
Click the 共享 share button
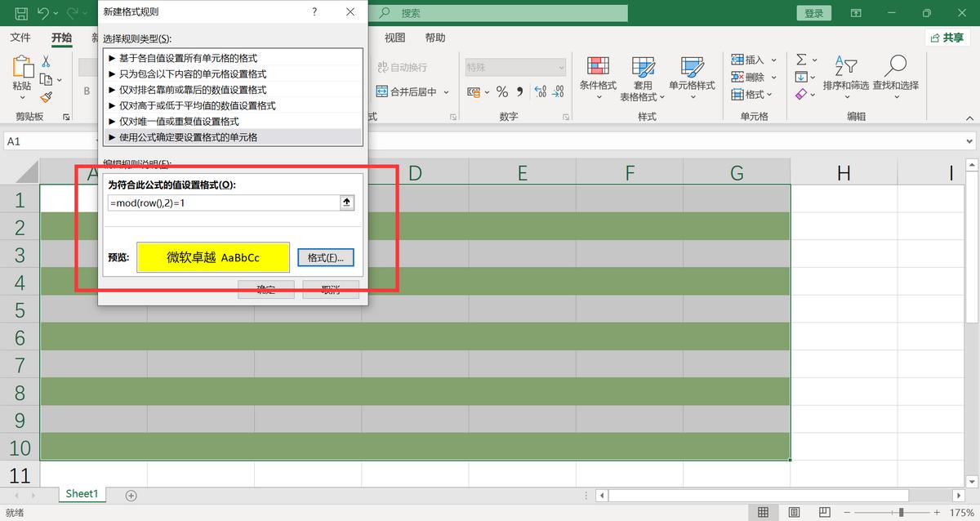pyautogui.click(x=947, y=38)
